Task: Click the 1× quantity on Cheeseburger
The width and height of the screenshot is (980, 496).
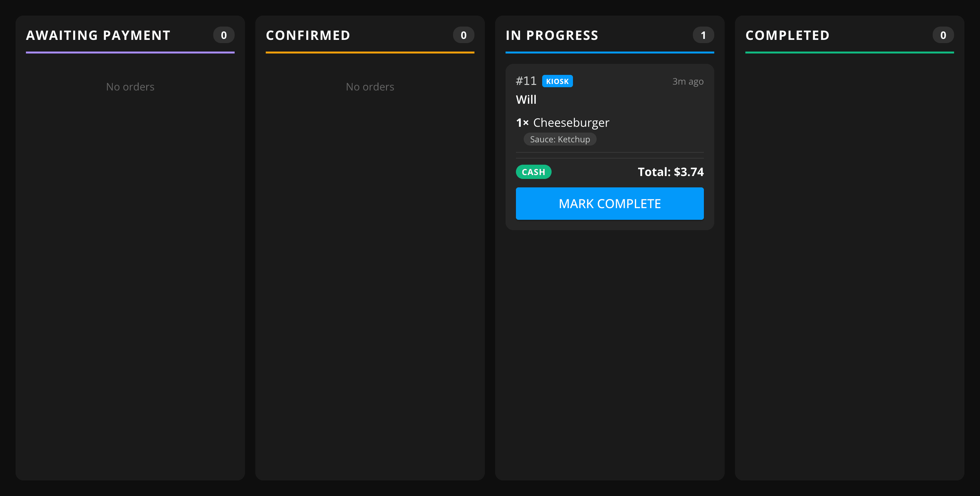Action: 522,123
